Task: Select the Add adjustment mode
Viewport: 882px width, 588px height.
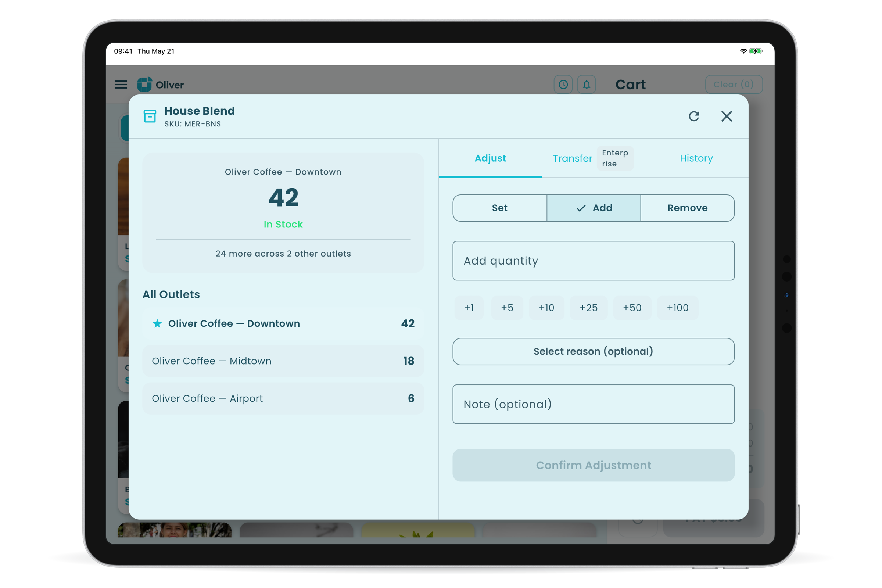Action: point(594,208)
